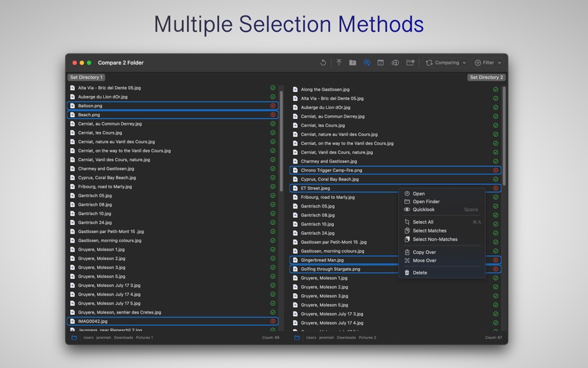The height and width of the screenshot is (368, 588).
Task: Click left pane folder icon in status bar
Action: (x=74, y=338)
